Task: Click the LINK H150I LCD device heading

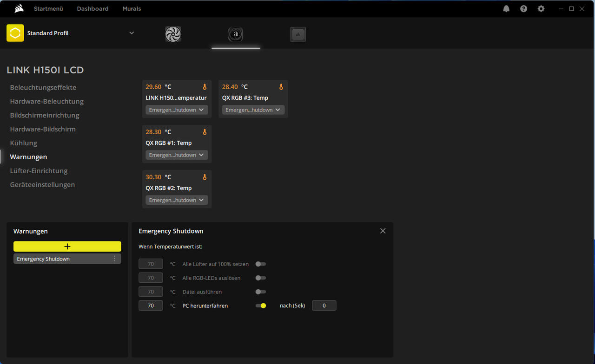Action: click(45, 70)
